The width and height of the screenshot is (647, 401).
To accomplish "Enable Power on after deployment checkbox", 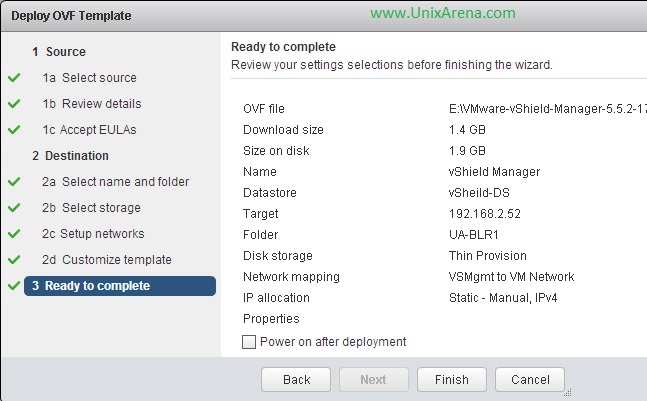I will point(249,342).
